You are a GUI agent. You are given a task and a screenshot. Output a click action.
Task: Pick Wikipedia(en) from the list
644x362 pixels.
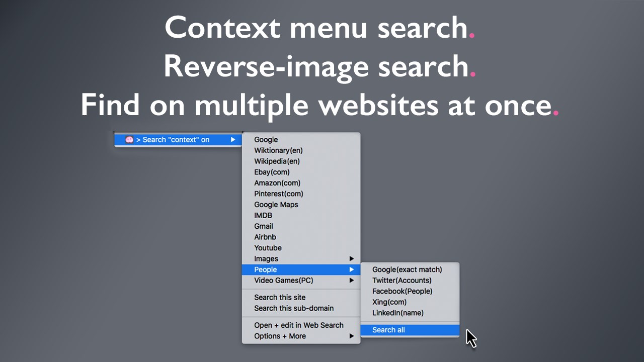[x=301, y=161]
